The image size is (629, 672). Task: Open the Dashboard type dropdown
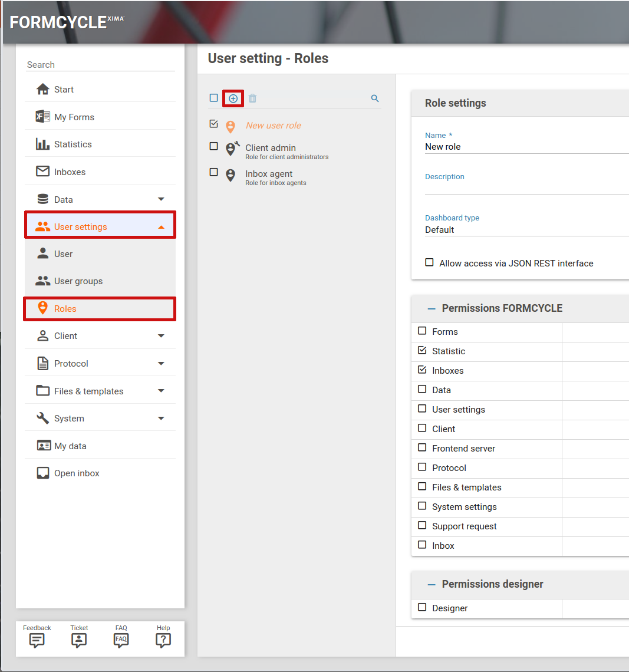point(525,230)
